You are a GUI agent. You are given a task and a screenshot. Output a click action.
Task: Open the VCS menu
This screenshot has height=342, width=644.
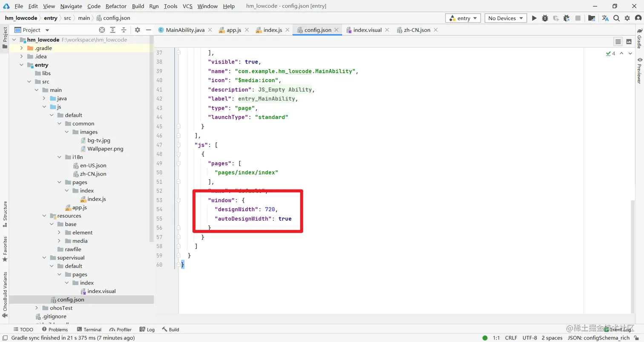(x=187, y=6)
